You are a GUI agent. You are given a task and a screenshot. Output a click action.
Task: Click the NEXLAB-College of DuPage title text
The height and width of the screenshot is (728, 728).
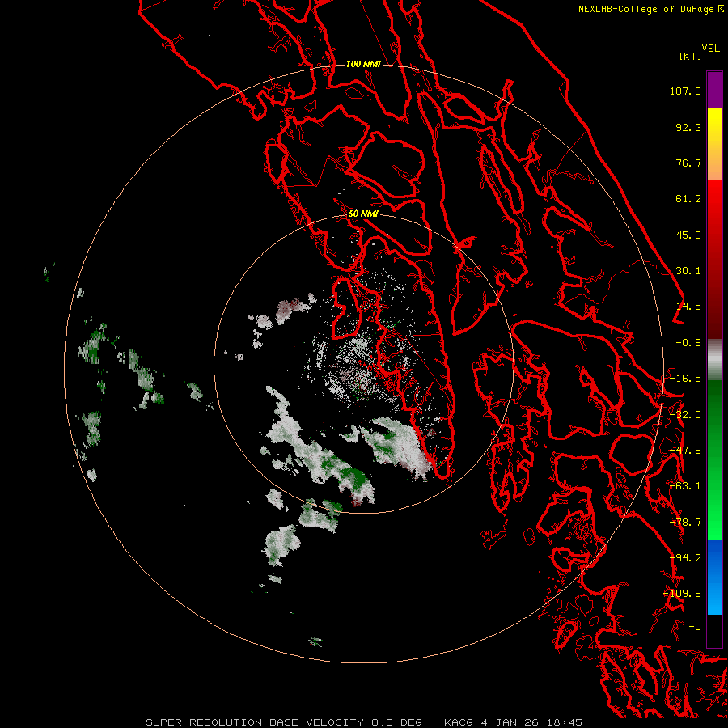pyautogui.click(x=645, y=9)
